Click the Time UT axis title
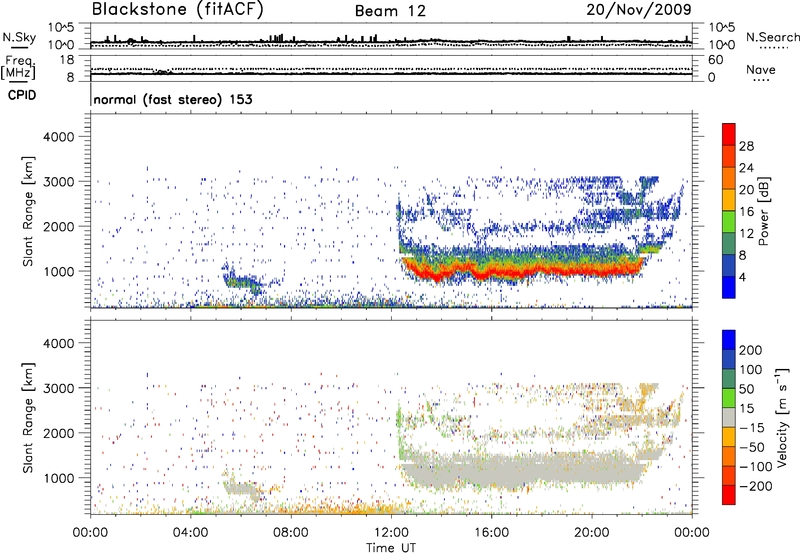Viewport: 800px width, 554px height. (391, 548)
